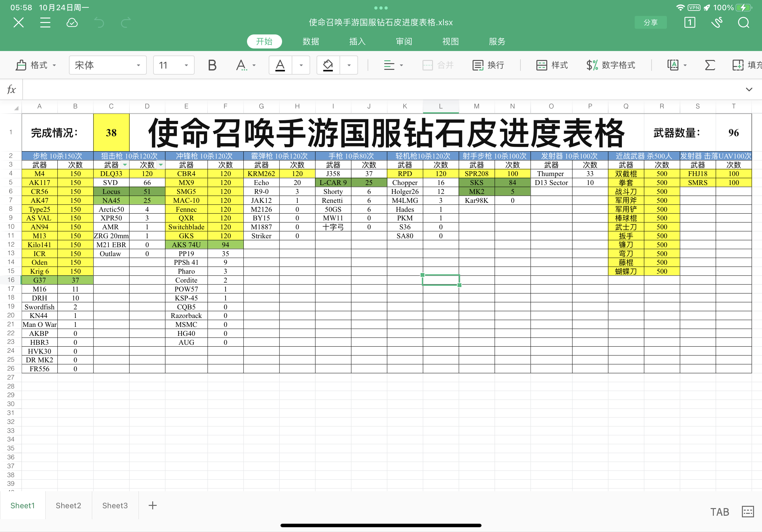
Task: Open search with the magnifier icon
Action: point(743,23)
